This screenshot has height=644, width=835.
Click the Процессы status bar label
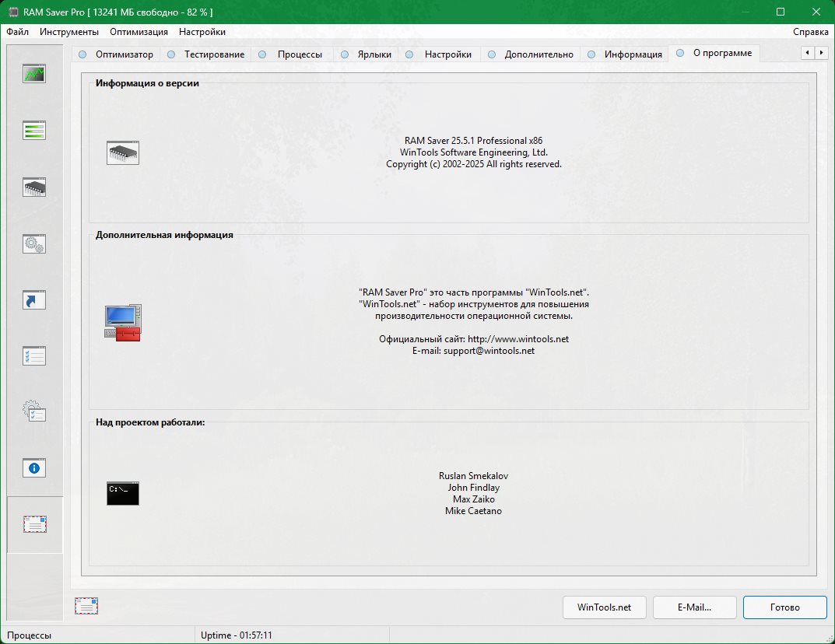click(x=30, y=635)
